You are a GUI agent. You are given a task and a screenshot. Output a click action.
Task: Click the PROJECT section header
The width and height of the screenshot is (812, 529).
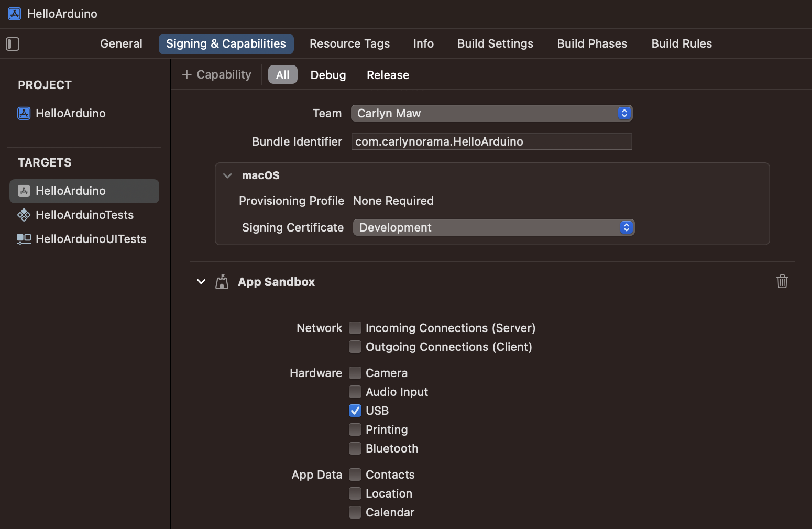pyautogui.click(x=45, y=85)
